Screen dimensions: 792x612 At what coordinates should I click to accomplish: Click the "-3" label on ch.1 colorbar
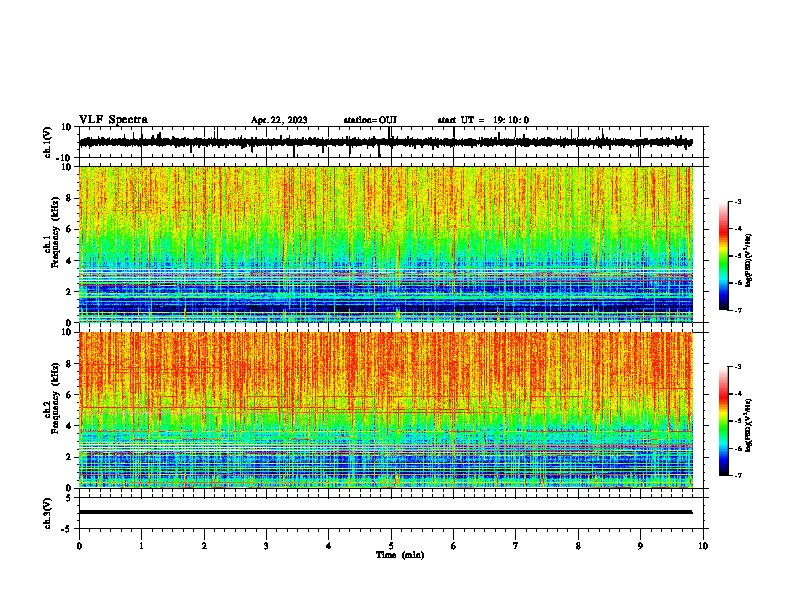click(737, 201)
